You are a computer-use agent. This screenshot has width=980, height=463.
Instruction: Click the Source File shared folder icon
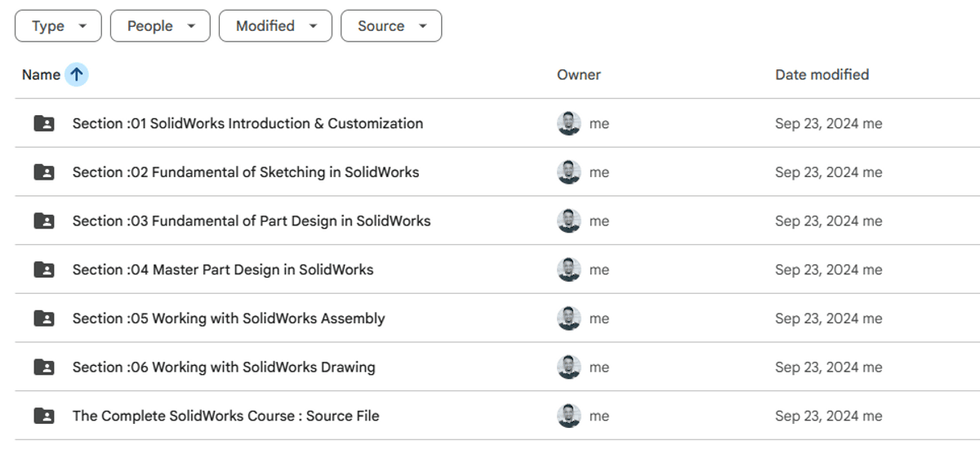44,416
